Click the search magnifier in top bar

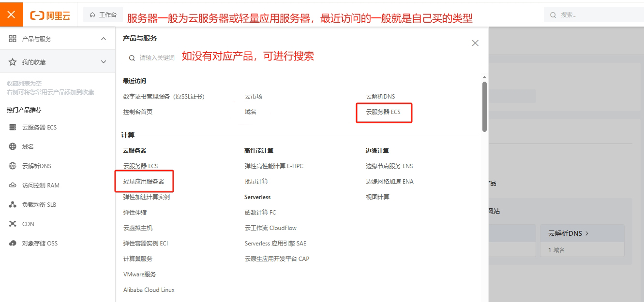click(553, 15)
